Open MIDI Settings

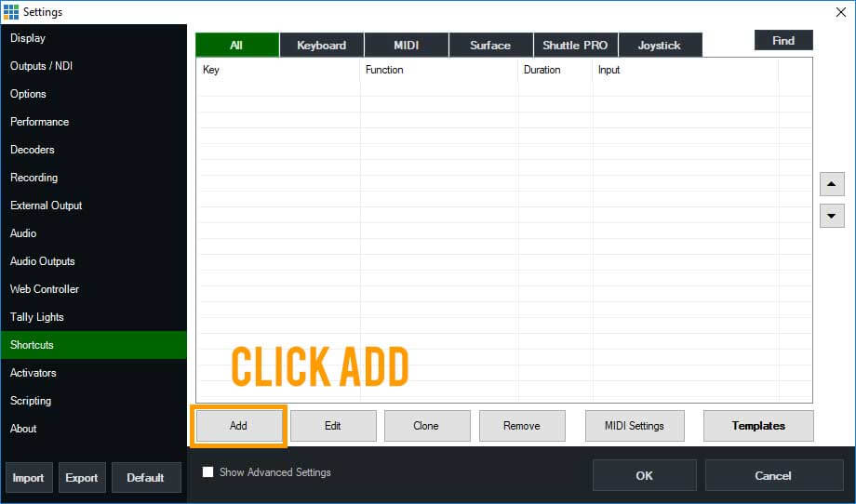pos(635,426)
